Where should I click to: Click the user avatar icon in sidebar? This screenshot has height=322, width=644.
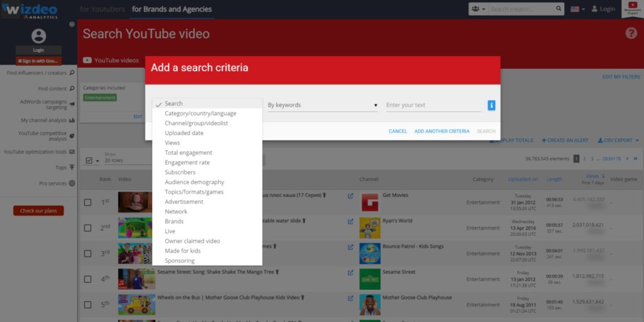38,36
